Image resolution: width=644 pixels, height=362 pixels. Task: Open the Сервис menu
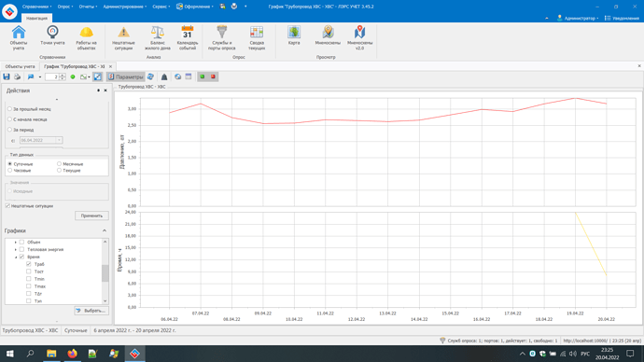click(x=161, y=7)
